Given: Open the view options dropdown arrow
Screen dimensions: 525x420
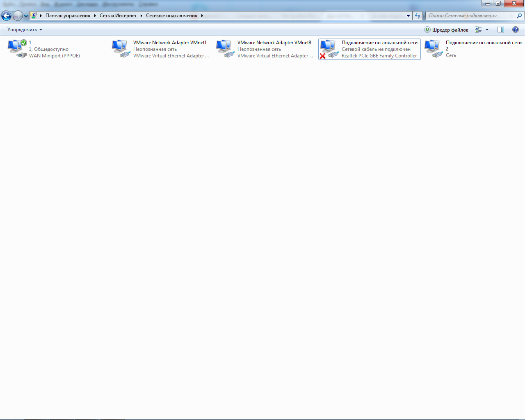Looking at the screenshot, I should [x=487, y=30].
